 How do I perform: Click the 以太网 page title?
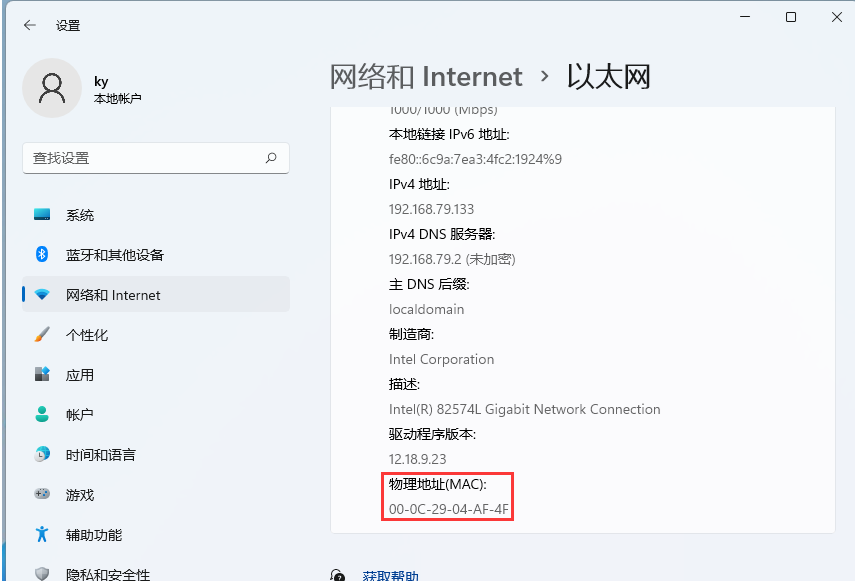[609, 76]
